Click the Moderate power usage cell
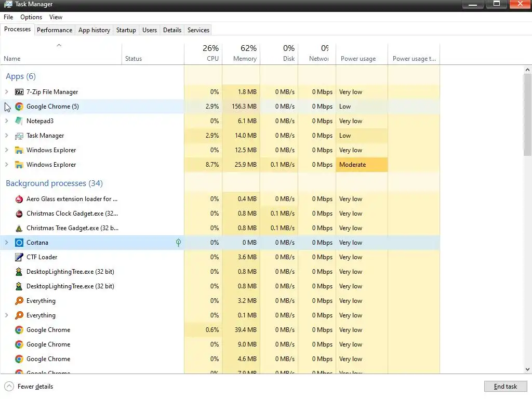Screen dimensions: 532x399 point(362,165)
